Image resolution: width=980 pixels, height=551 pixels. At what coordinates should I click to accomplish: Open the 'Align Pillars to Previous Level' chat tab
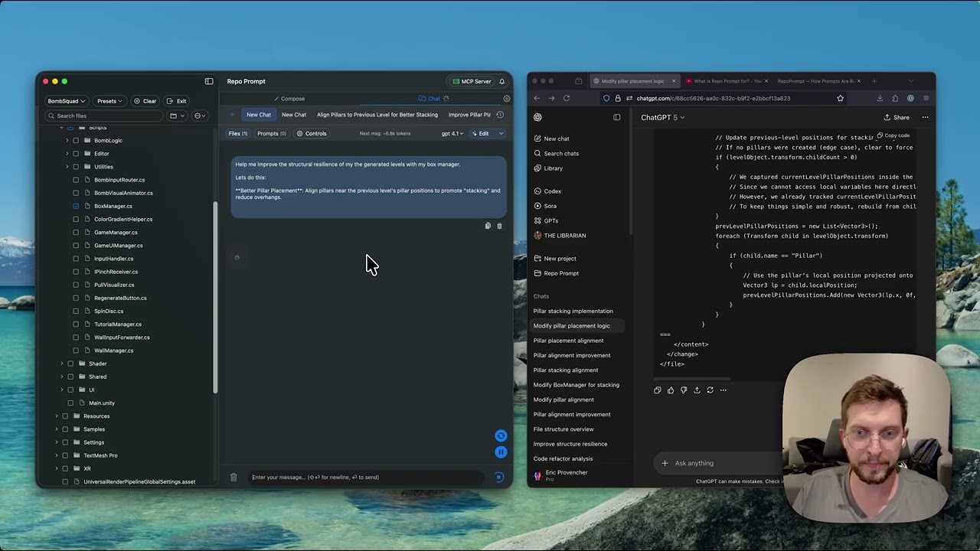[377, 115]
